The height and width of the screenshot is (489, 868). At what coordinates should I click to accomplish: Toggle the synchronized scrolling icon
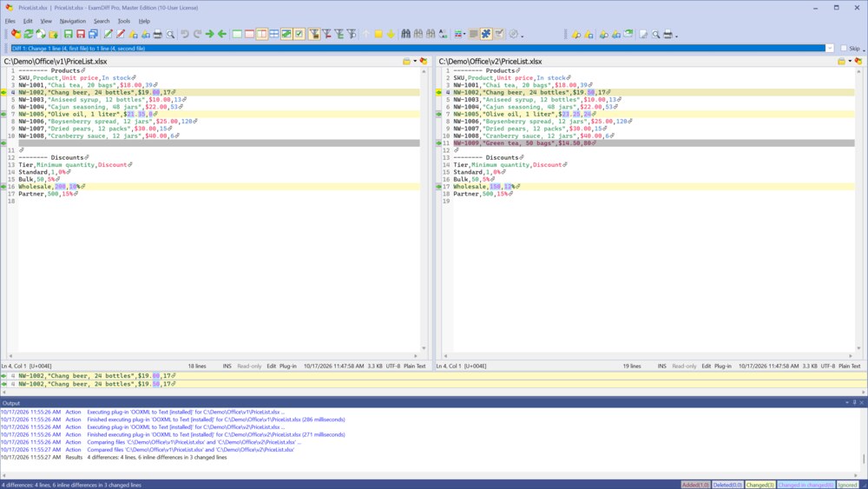286,35
